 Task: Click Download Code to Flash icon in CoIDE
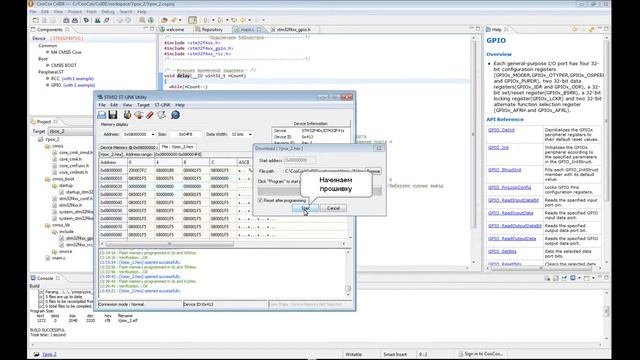point(107,20)
